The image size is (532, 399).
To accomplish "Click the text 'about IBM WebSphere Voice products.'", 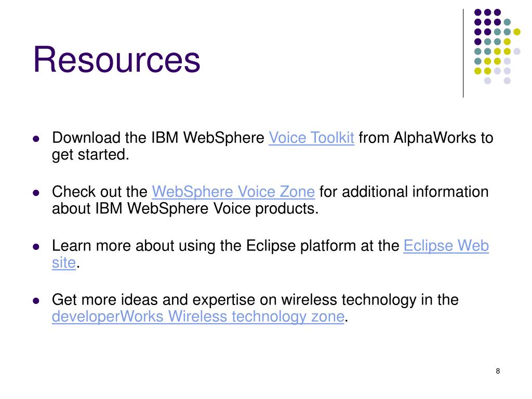I will coord(185,209).
